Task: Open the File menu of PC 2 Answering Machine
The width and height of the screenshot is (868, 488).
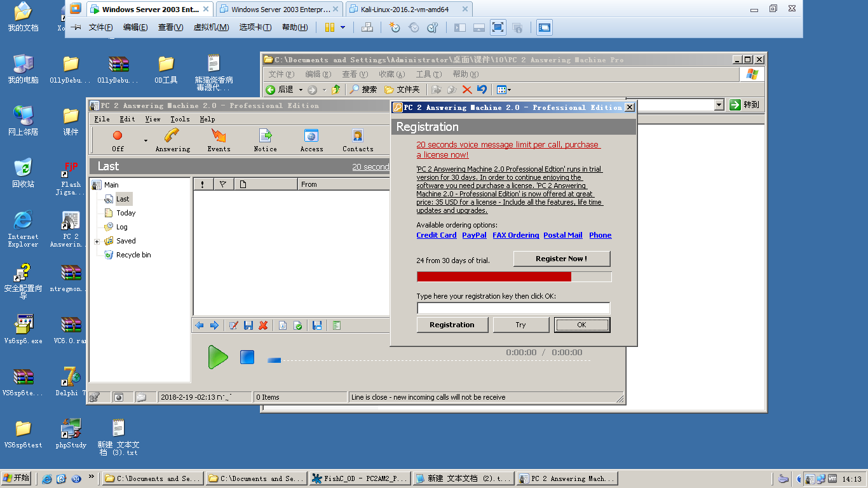Action: [102, 119]
